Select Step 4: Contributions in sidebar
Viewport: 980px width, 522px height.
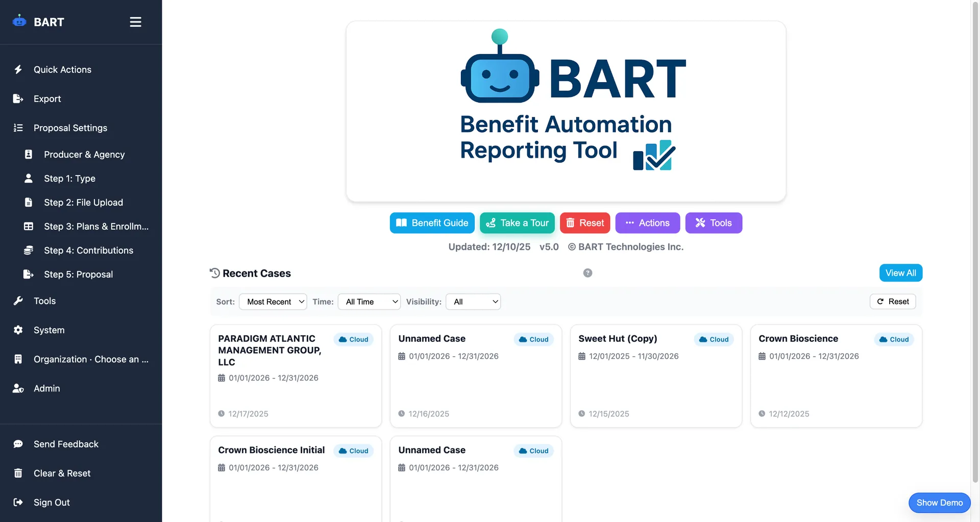pos(88,251)
